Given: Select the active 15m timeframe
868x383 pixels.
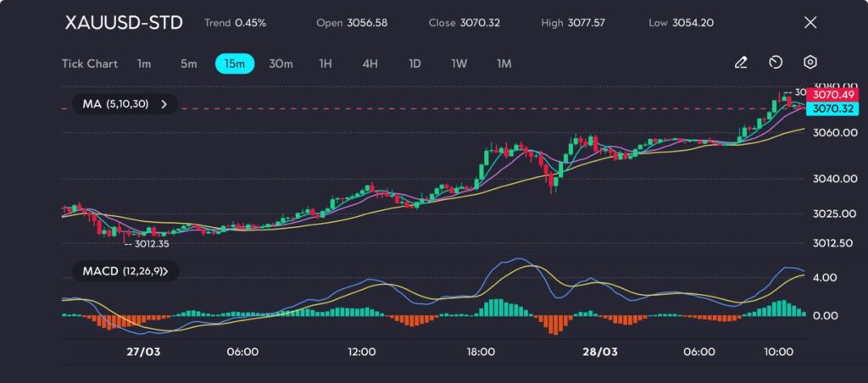Looking at the screenshot, I should coord(235,64).
